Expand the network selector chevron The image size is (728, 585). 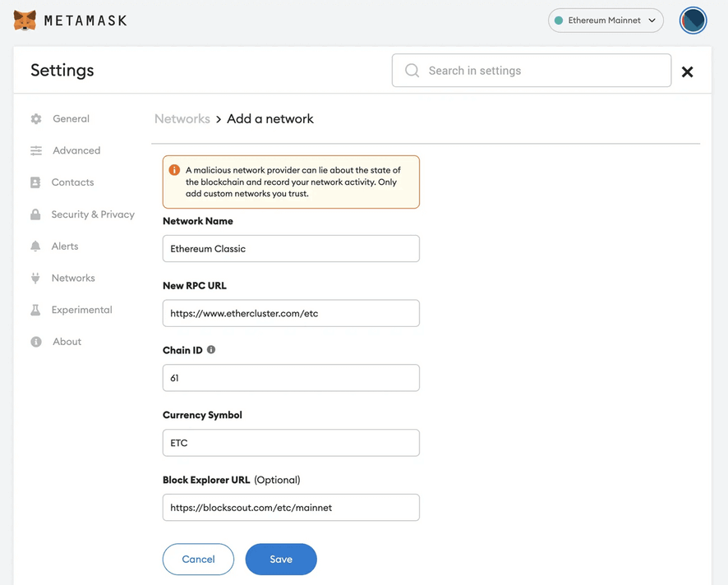[x=653, y=20]
